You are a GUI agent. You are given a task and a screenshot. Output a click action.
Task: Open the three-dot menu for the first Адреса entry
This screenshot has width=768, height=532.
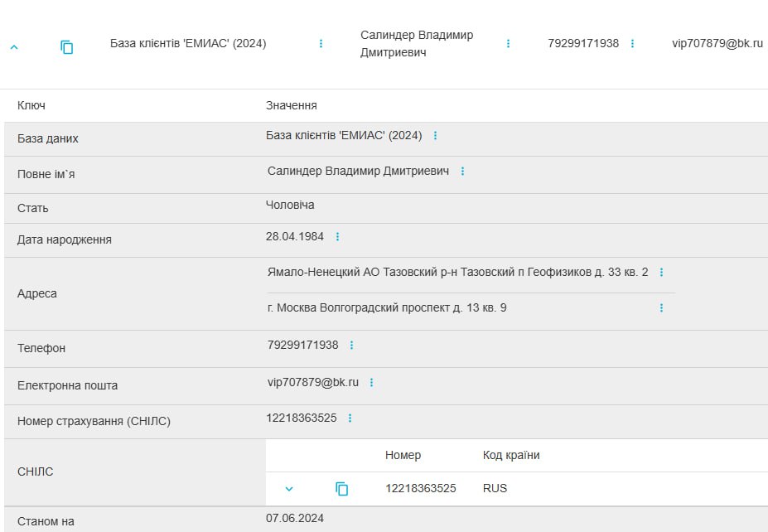[661, 273]
